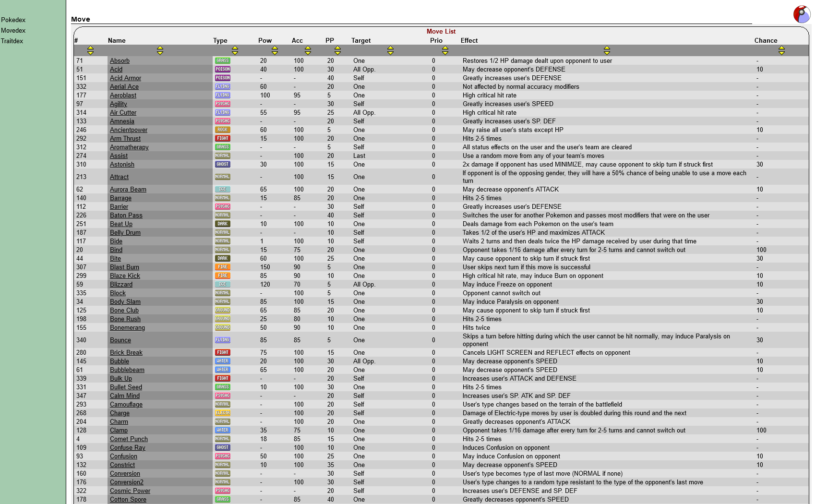
Task: Sort Pow column descending using down arrow
Action: (x=275, y=53)
